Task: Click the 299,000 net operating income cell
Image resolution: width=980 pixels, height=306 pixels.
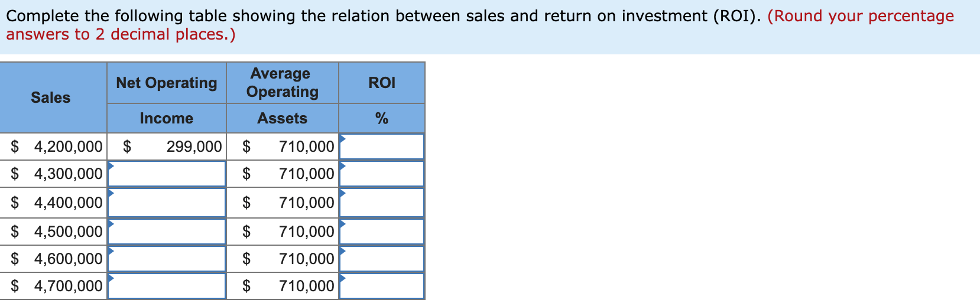Action: point(194,147)
